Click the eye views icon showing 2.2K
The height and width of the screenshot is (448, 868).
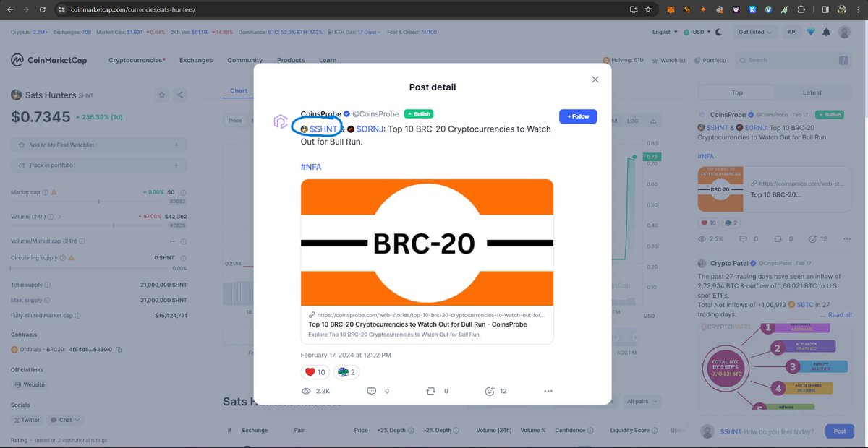pos(306,391)
